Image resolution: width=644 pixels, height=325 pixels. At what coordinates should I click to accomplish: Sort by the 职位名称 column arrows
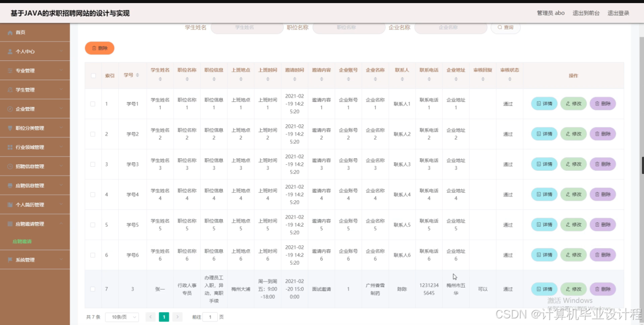click(x=187, y=80)
